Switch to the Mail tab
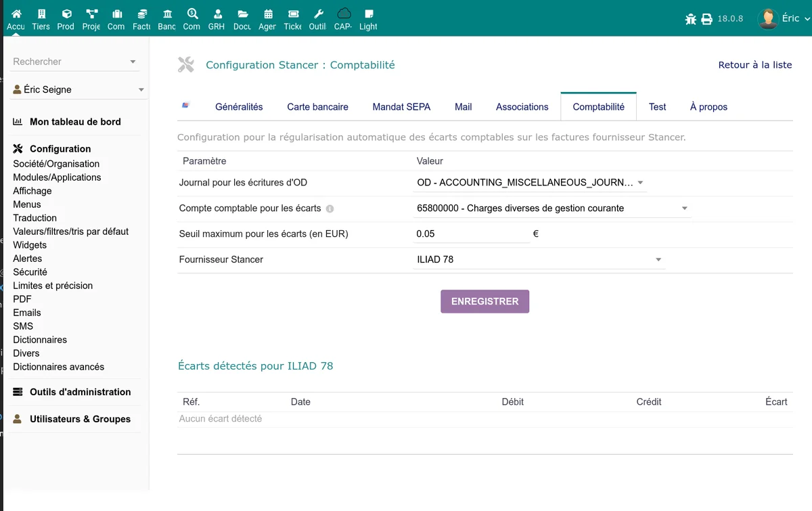The height and width of the screenshot is (511, 812). pos(464,107)
